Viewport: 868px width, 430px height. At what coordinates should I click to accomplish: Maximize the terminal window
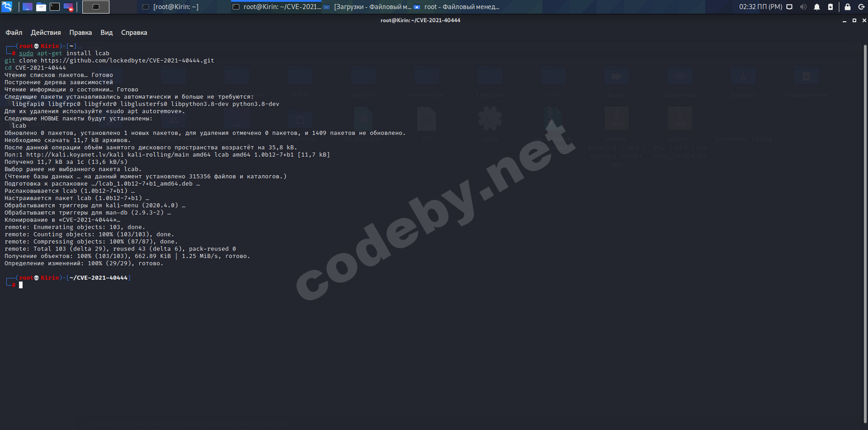click(854, 21)
